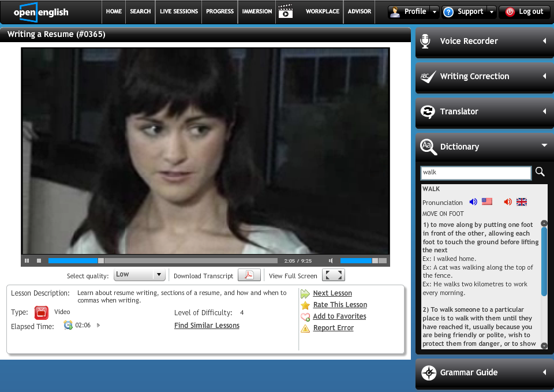Go to the Progress menu item
The height and width of the screenshot is (392, 554).
coord(220,12)
